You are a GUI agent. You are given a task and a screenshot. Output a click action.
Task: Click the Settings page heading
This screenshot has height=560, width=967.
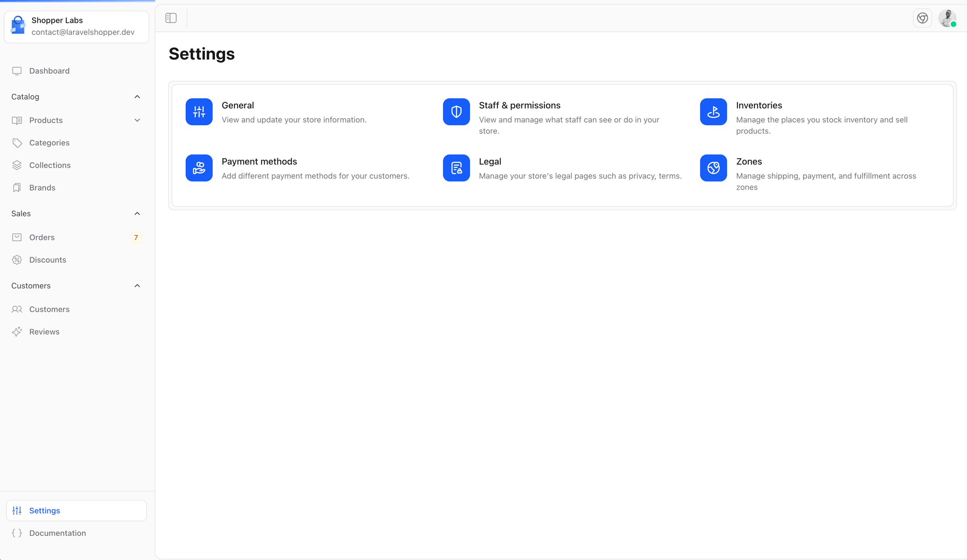202,54
